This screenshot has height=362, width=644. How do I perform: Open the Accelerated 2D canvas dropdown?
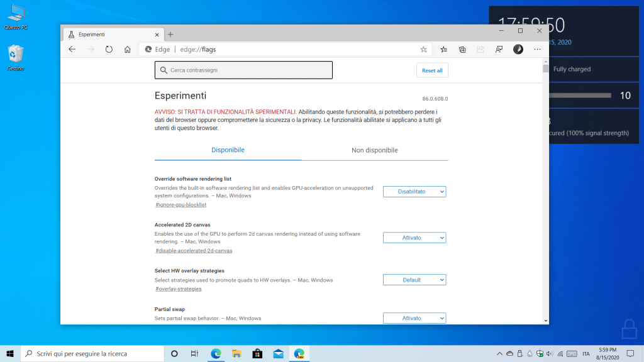[x=414, y=238]
